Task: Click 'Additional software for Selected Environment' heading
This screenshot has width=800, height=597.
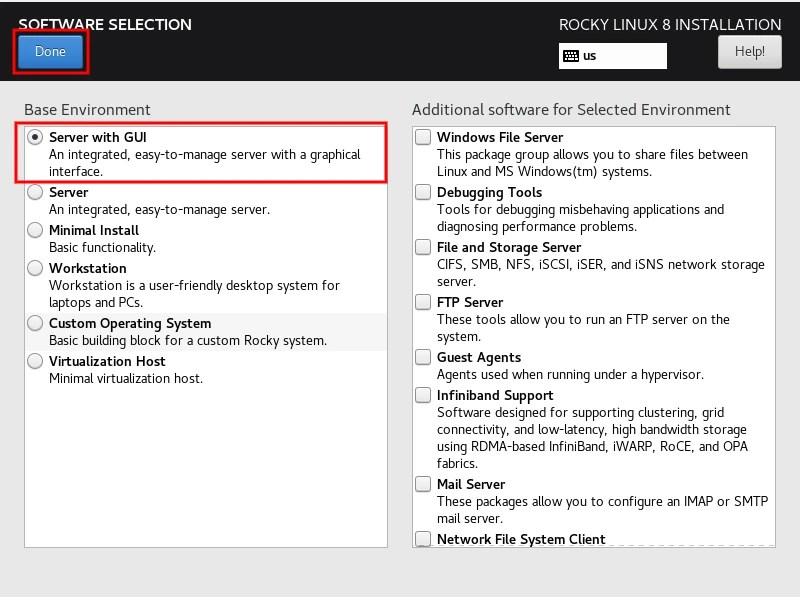Action: coord(571,110)
